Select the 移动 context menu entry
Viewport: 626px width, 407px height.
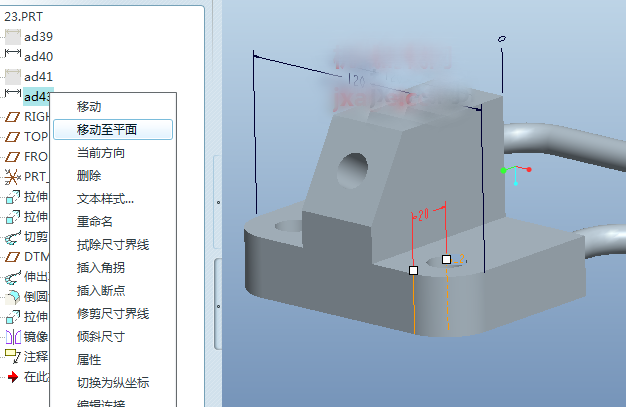pos(89,107)
